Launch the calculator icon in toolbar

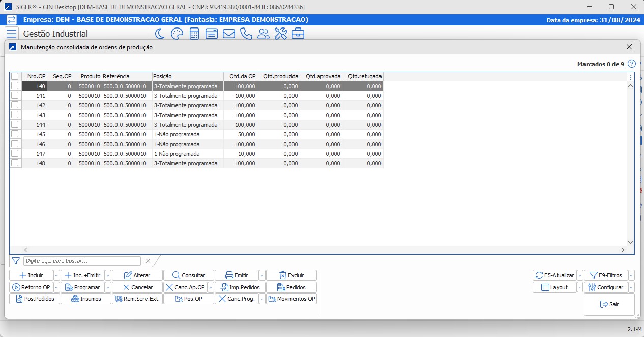[194, 34]
